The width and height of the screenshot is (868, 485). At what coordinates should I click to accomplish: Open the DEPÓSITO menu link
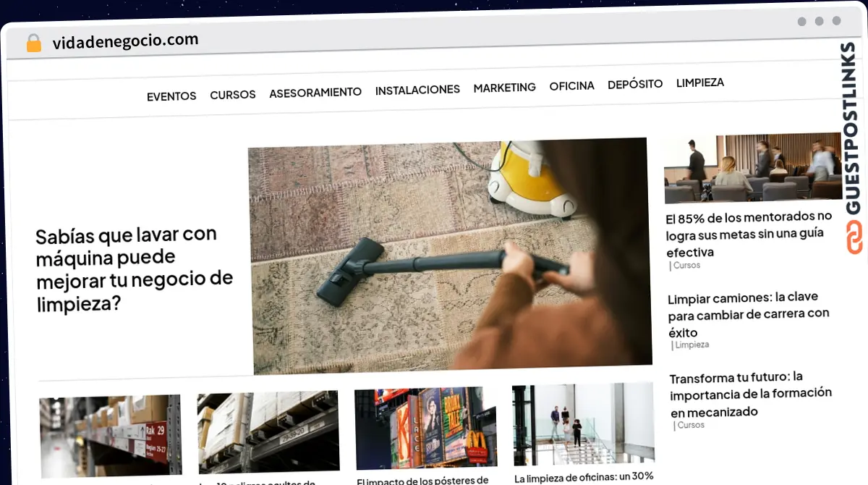pyautogui.click(x=635, y=84)
